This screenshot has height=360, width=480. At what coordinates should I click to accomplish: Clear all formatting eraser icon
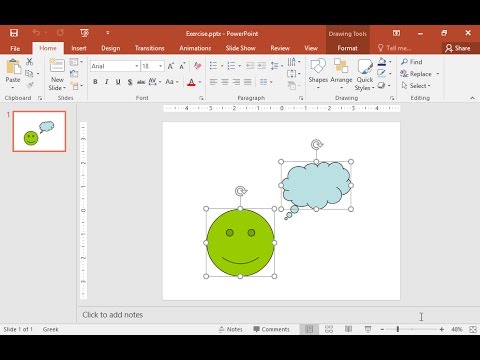(x=198, y=66)
